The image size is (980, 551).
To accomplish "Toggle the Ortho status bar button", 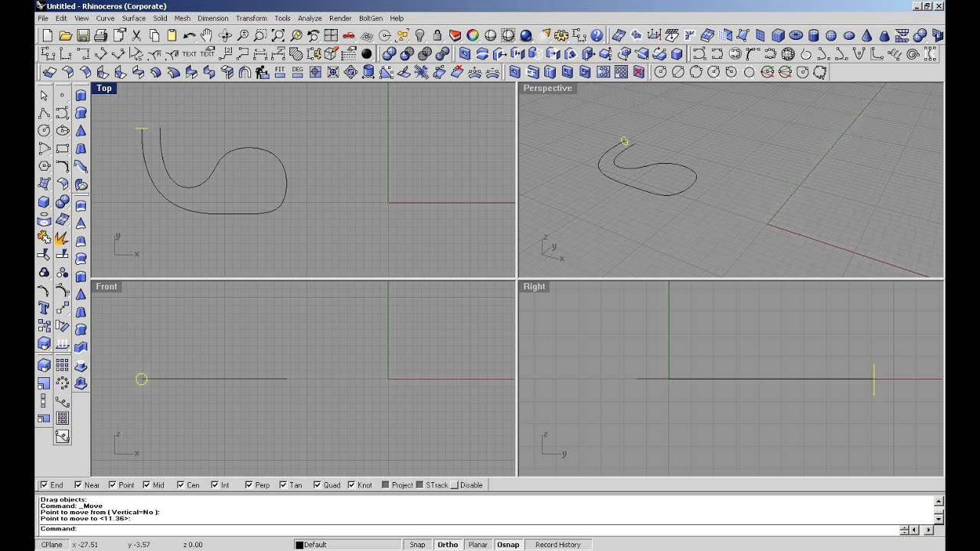I will [x=447, y=545].
